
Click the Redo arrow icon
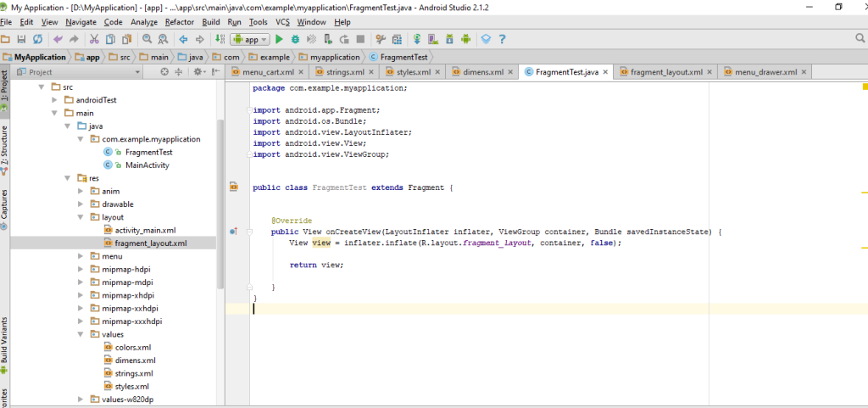pyautogui.click(x=74, y=39)
